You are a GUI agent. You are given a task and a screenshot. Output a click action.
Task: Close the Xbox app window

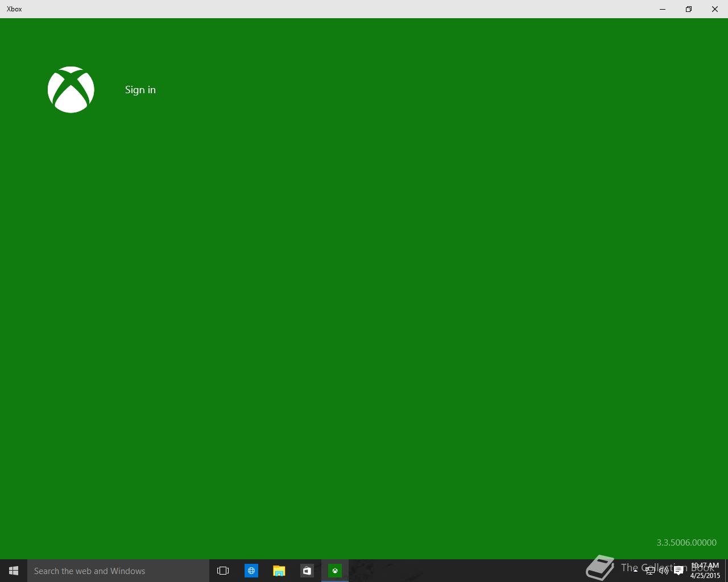pyautogui.click(x=715, y=9)
